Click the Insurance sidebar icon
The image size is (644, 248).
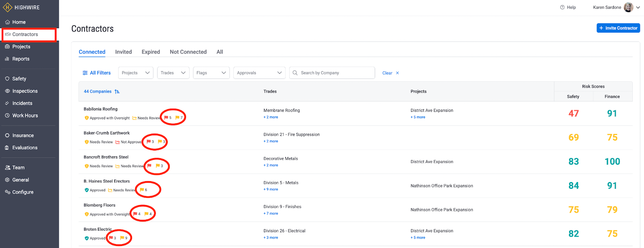(x=7, y=136)
